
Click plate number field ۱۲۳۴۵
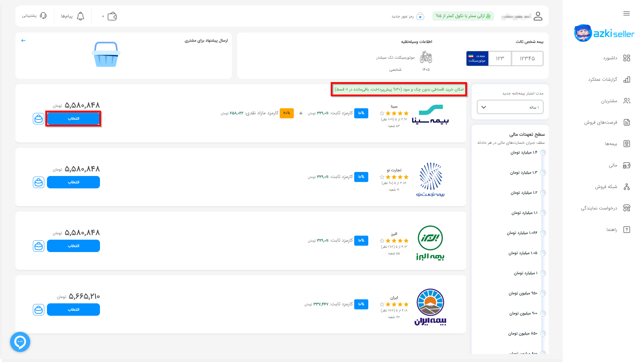(527, 59)
